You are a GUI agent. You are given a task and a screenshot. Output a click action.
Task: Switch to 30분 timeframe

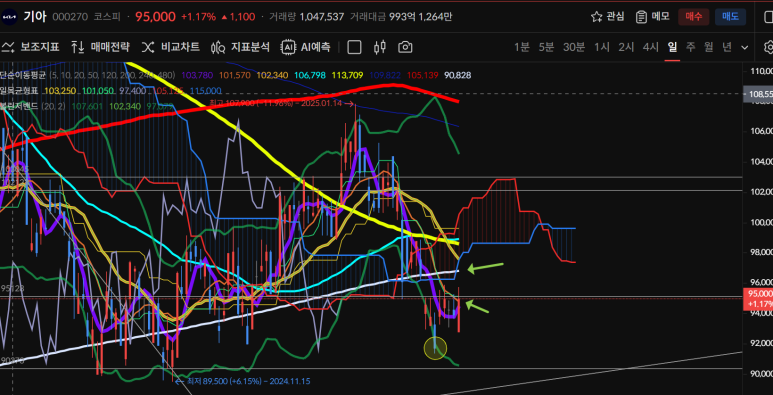pos(574,47)
